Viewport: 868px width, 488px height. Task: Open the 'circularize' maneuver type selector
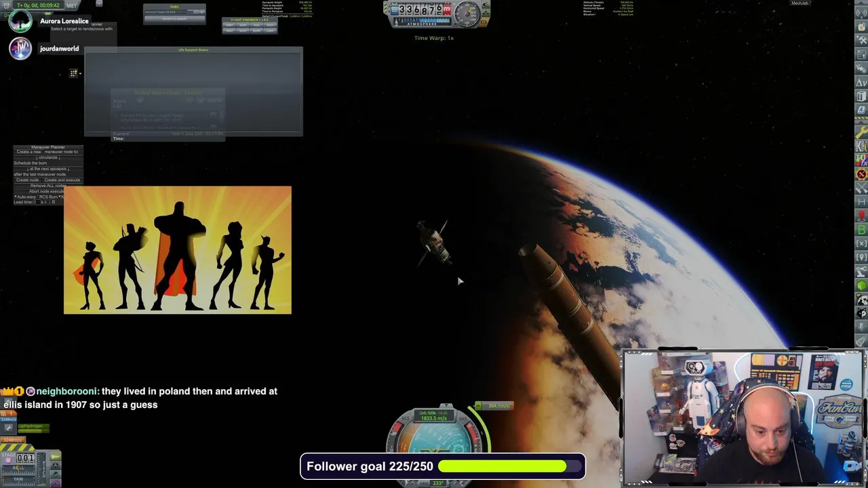pyautogui.click(x=48, y=157)
